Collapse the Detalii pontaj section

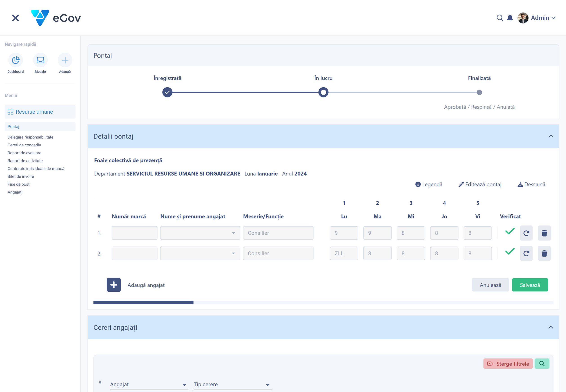coord(550,136)
